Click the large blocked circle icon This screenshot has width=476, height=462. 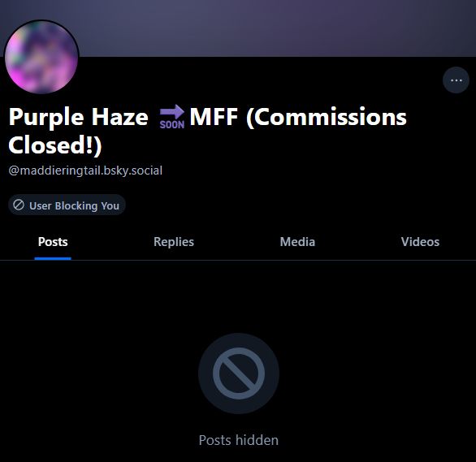pyautogui.click(x=239, y=373)
